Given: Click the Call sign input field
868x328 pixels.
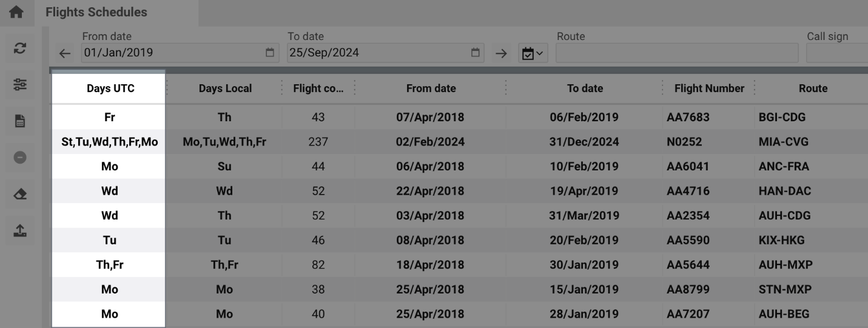Looking at the screenshot, I should pos(837,53).
